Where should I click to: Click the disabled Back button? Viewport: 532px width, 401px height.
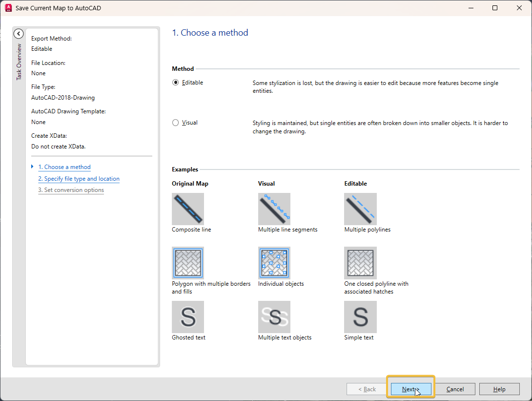367,389
